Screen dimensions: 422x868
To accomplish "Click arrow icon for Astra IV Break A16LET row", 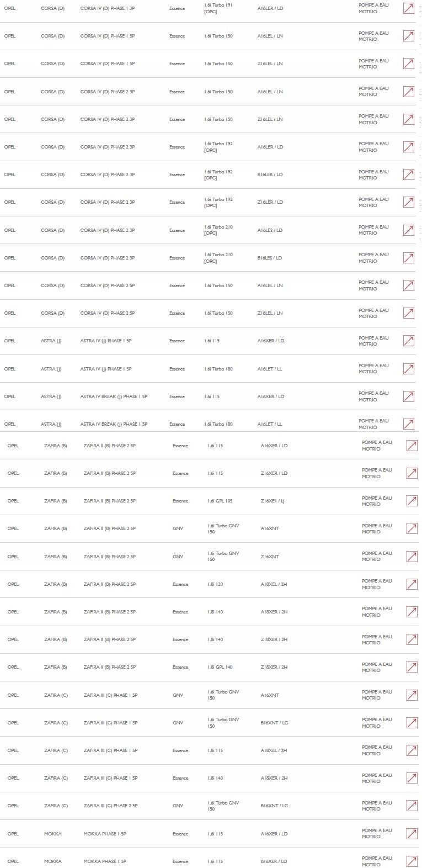I will click(x=409, y=424).
